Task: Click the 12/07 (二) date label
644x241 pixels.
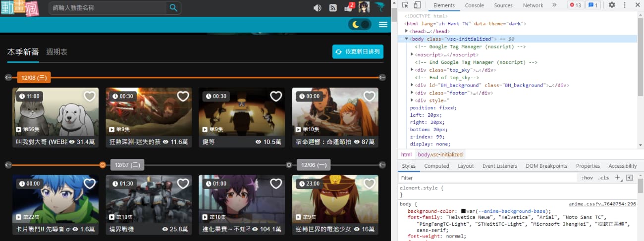Action: (127, 165)
